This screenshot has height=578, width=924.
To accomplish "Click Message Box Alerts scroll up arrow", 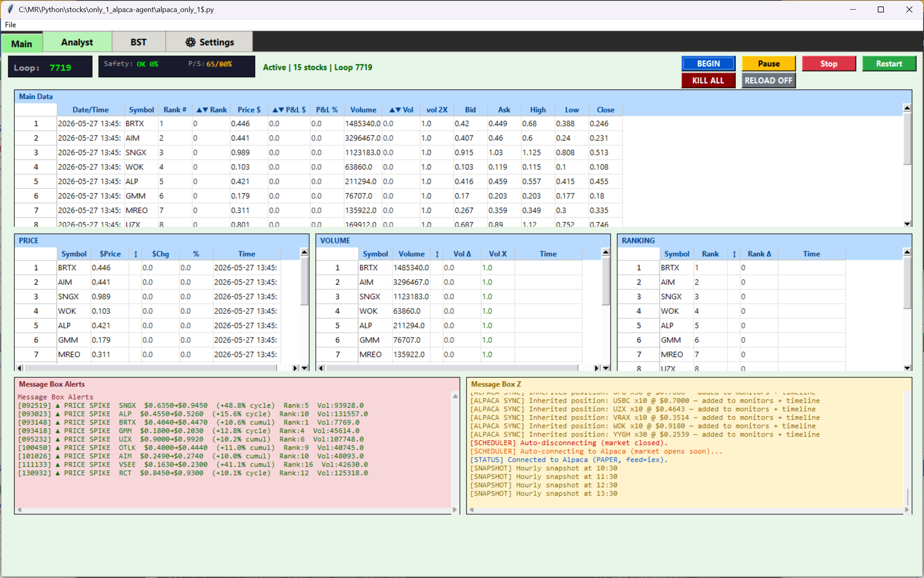I will (455, 396).
